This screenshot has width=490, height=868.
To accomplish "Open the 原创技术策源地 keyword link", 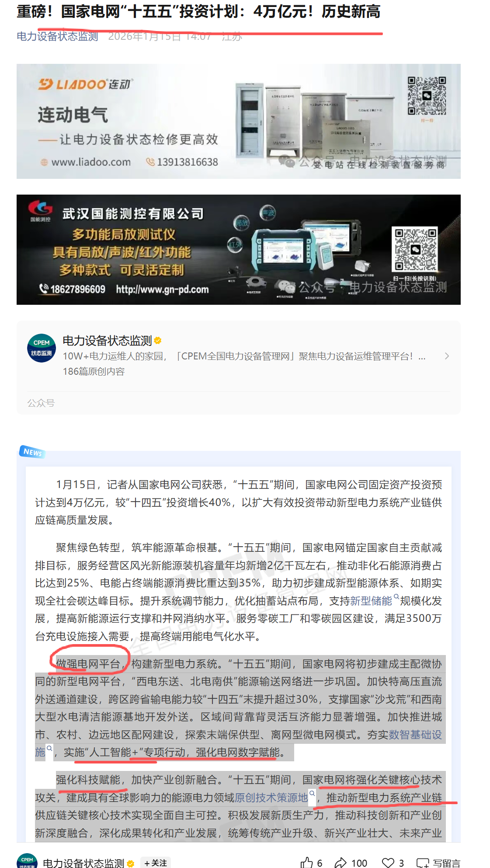I will pos(271,798).
